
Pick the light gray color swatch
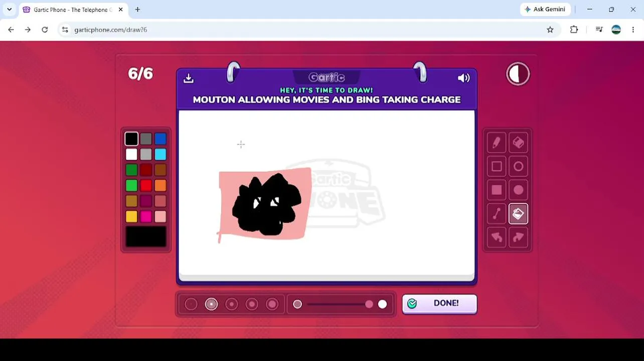146,154
